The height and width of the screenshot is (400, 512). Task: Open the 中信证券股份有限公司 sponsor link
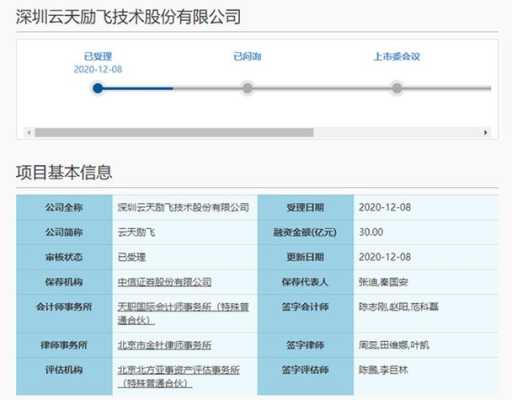[164, 282]
